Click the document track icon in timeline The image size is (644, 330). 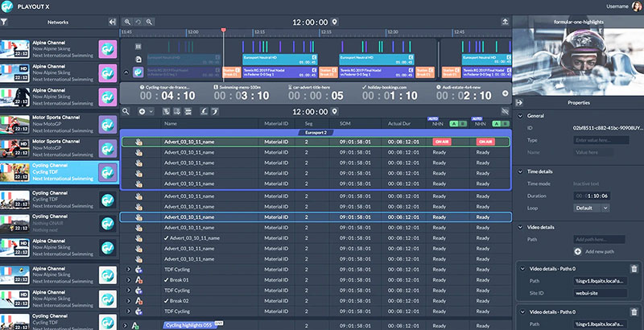138,60
